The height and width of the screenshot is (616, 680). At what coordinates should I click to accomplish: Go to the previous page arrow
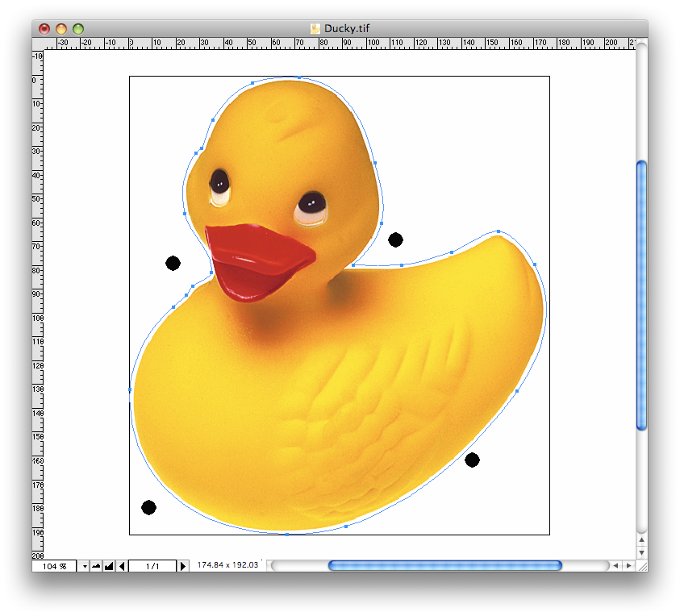coord(122,566)
